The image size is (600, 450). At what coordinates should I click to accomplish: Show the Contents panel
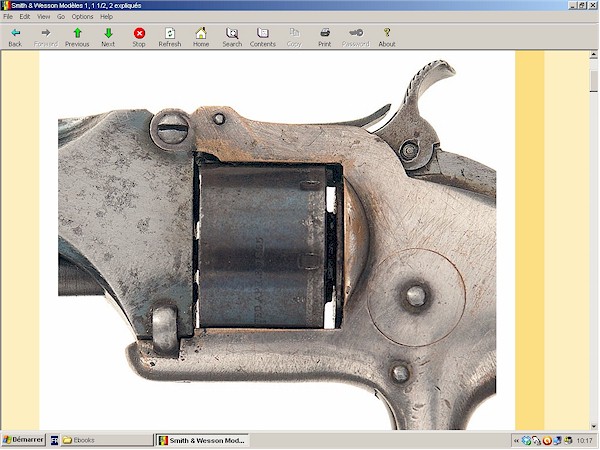263,37
